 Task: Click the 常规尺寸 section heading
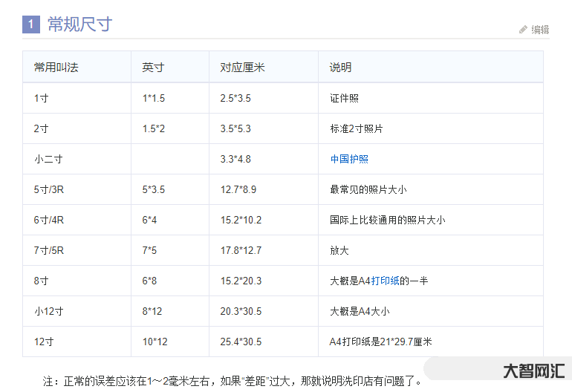79,24
